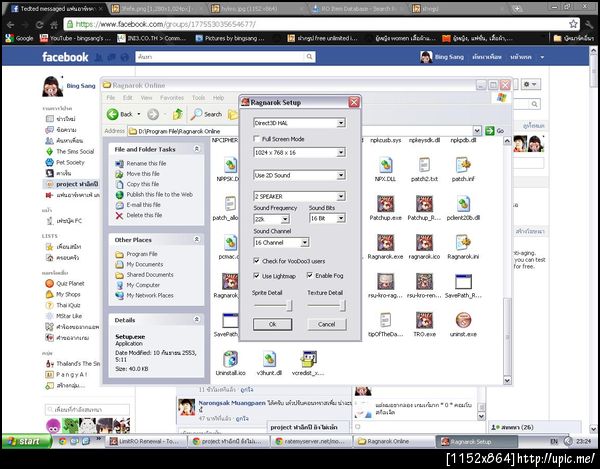
Task: Open Sound Bits 16 Bit dropdown
Action: point(341,218)
